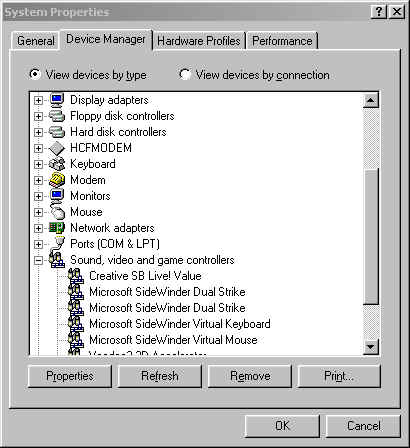The image size is (410, 448).
Task: Select the Hard disk controllers label
Action: coord(118,132)
